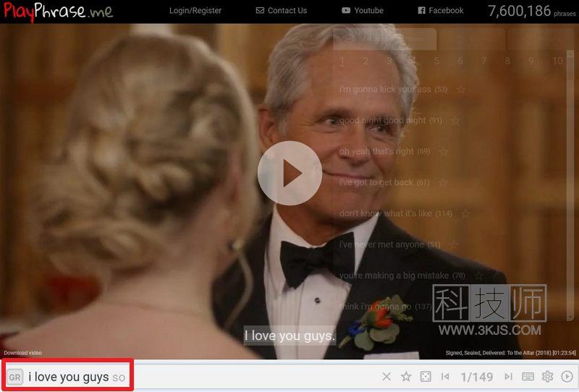Play the video with the center play button
This screenshot has width=579, height=392.
290,173
